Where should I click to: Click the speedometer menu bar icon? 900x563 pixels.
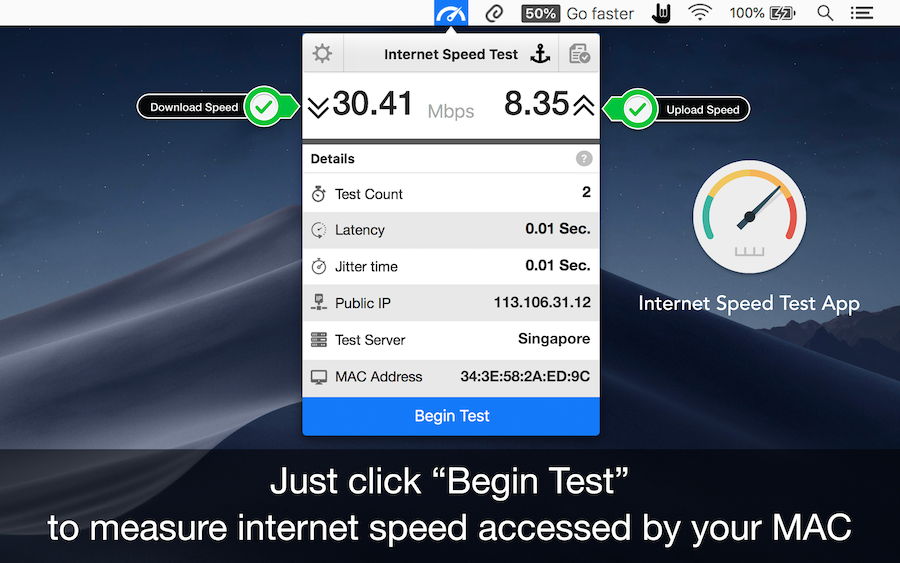451,13
